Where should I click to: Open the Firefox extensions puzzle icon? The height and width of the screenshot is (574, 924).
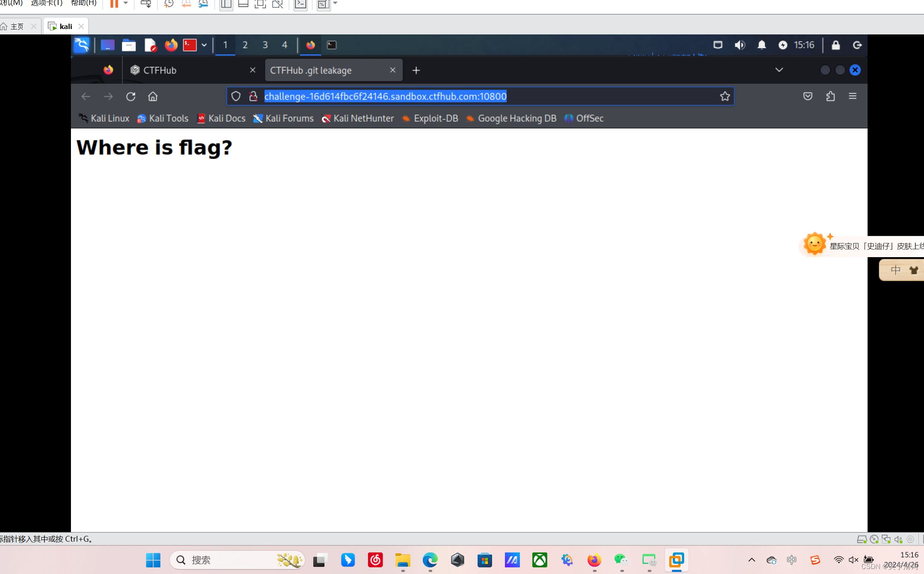[830, 97]
